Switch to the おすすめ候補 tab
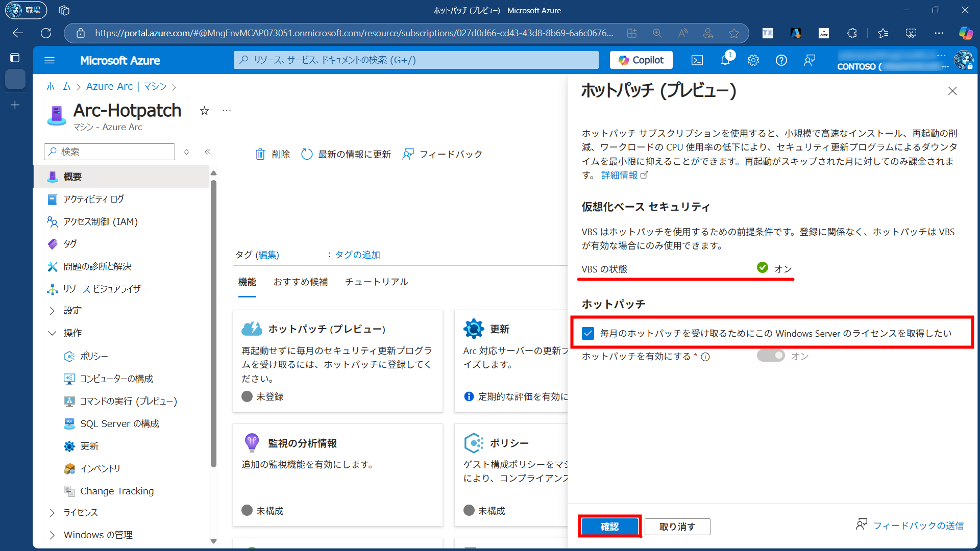The width and height of the screenshot is (980, 551). pos(300,282)
